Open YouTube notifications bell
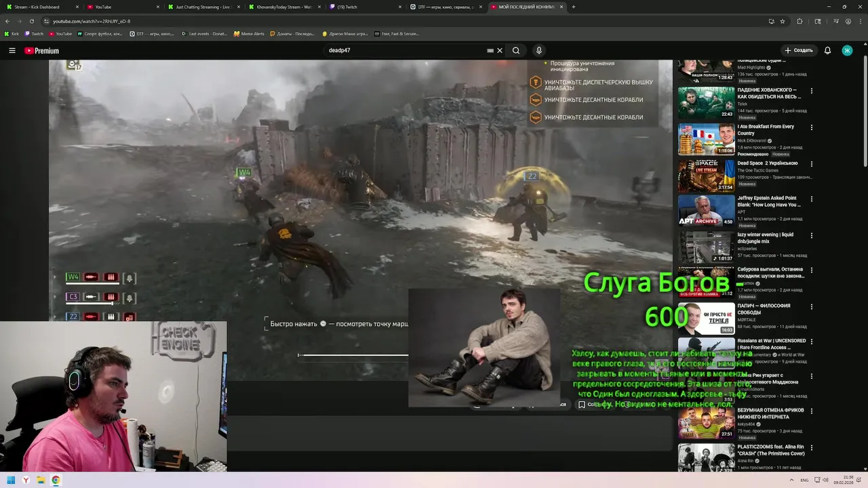868x488 pixels. pos(827,50)
